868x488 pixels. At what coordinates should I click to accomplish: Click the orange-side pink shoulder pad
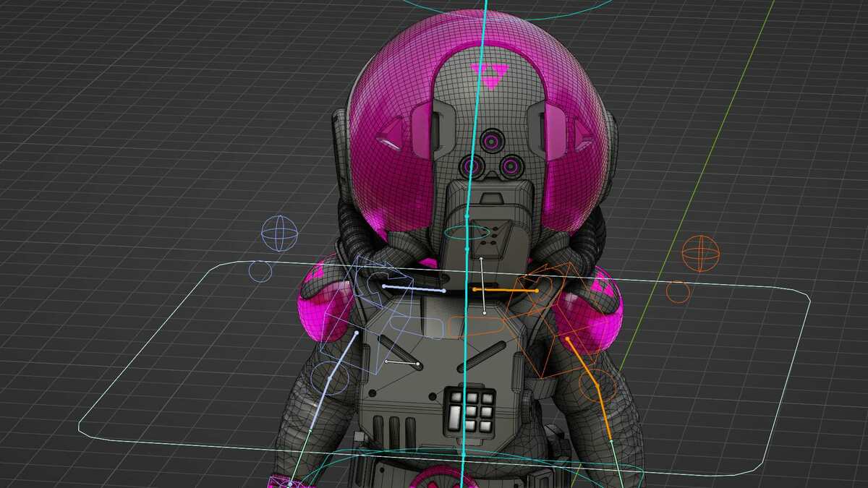click(590, 312)
